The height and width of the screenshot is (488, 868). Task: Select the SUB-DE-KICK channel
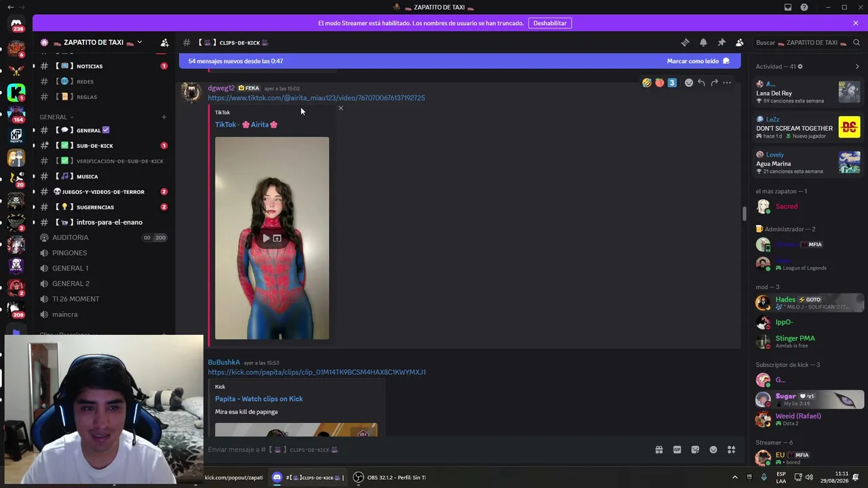(x=104, y=146)
